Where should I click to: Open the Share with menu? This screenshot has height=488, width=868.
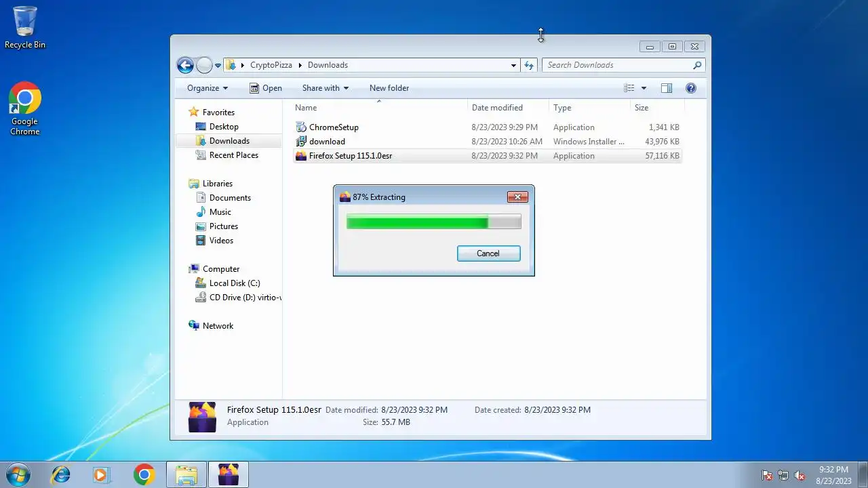pyautogui.click(x=325, y=88)
